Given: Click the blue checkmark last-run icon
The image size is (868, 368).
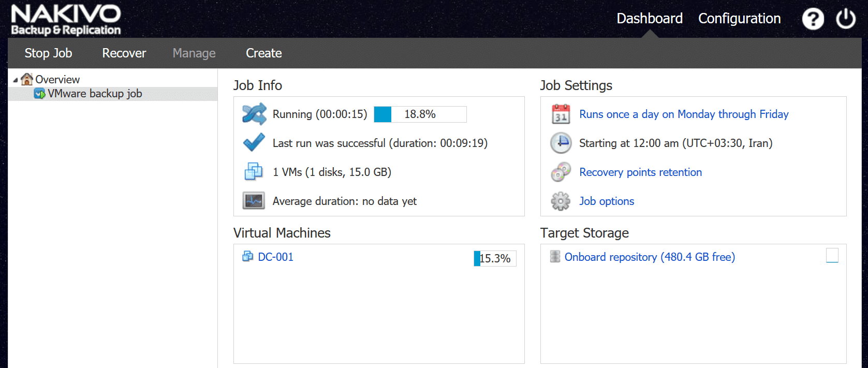Looking at the screenshot, I should (254, 142).
